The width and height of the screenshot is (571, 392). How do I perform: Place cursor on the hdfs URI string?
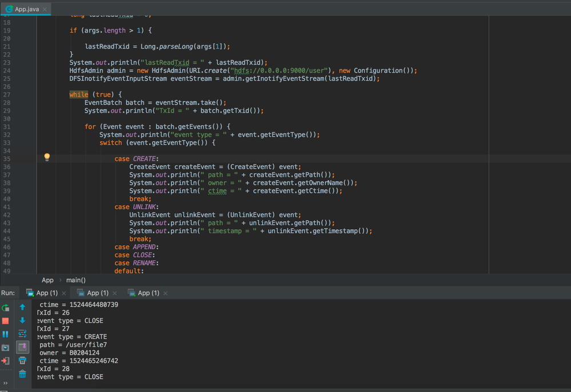coord(280,70)
